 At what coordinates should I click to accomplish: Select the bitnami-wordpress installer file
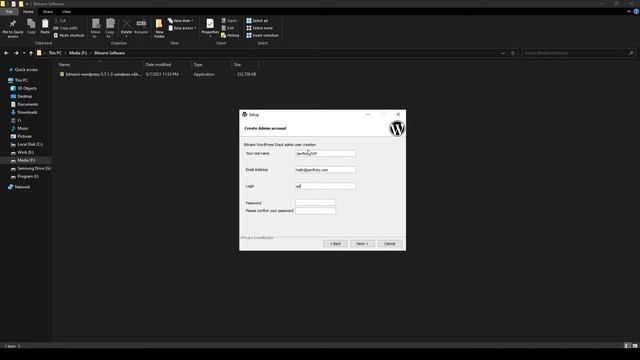(x=102, y=74)
